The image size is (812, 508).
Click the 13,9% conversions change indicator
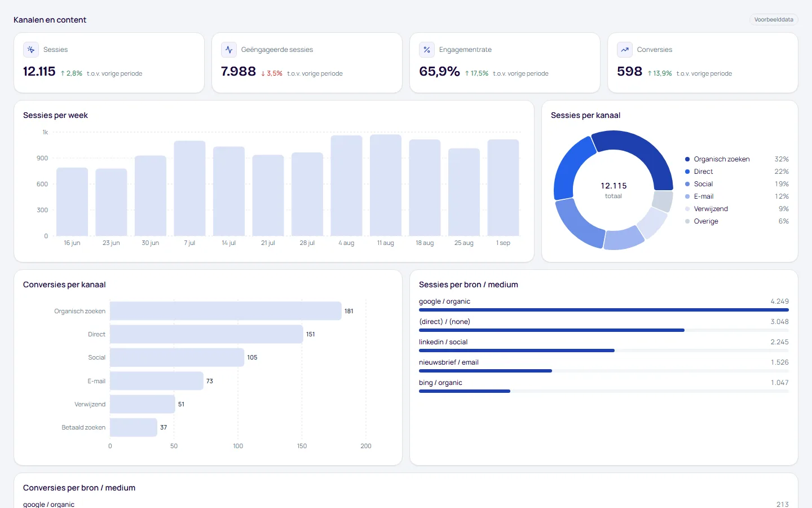(660, 73)
